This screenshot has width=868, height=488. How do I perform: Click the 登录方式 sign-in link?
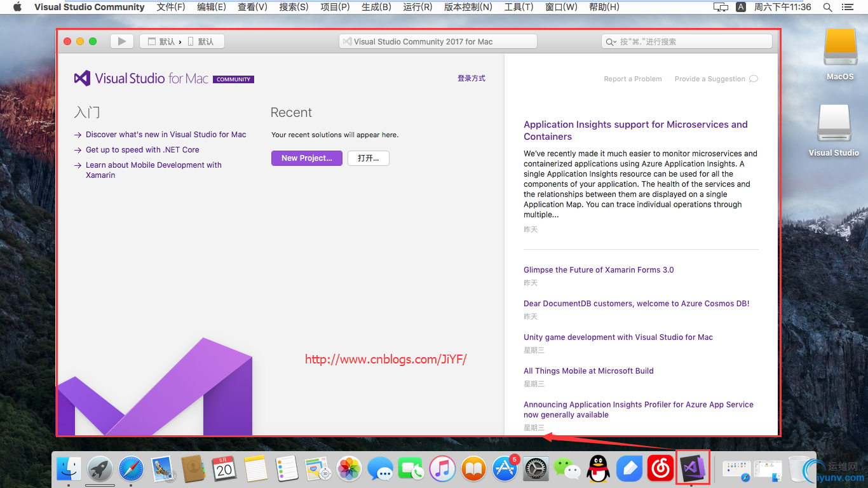[471, 78]
